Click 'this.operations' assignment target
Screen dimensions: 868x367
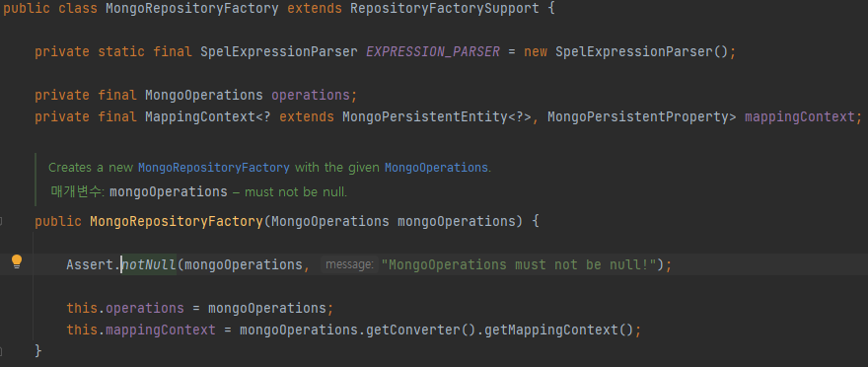[125, 308]
